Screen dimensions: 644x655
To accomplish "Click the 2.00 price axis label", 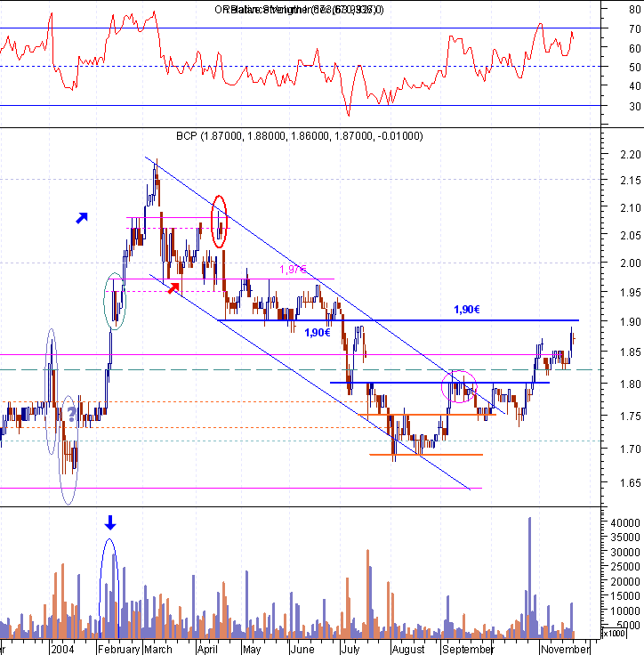I will tap(631, 263).
